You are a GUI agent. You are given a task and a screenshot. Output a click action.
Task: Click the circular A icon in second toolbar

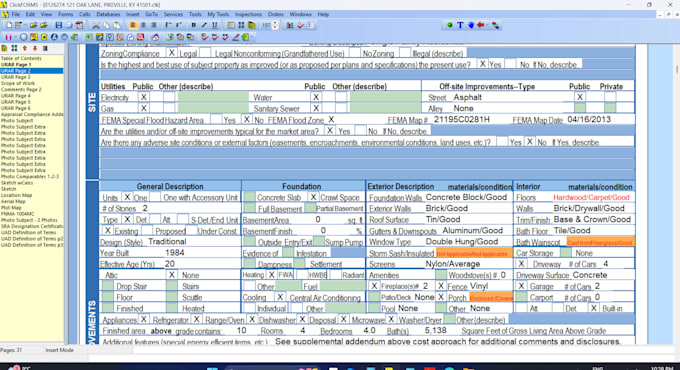[54, 37]
